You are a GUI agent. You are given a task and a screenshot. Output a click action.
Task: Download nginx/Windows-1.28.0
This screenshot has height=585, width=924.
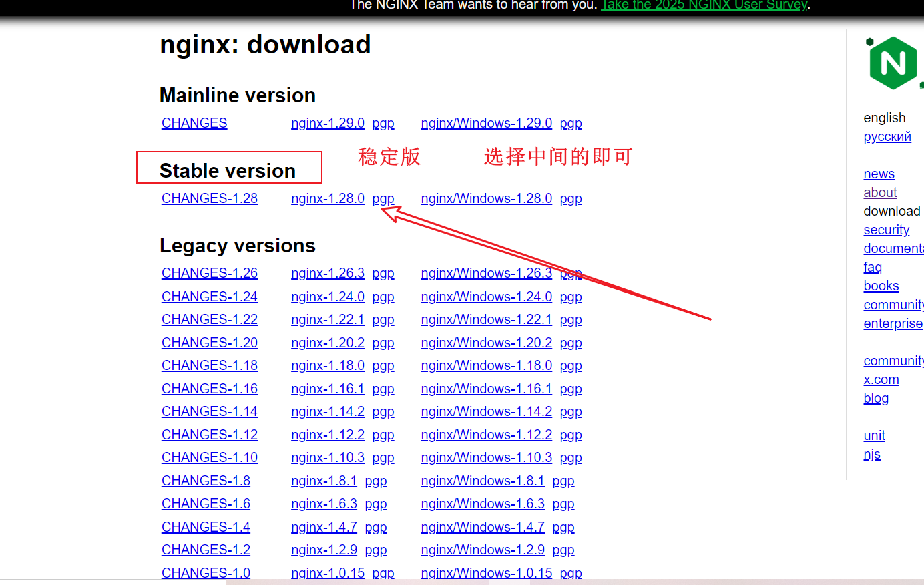487,198
